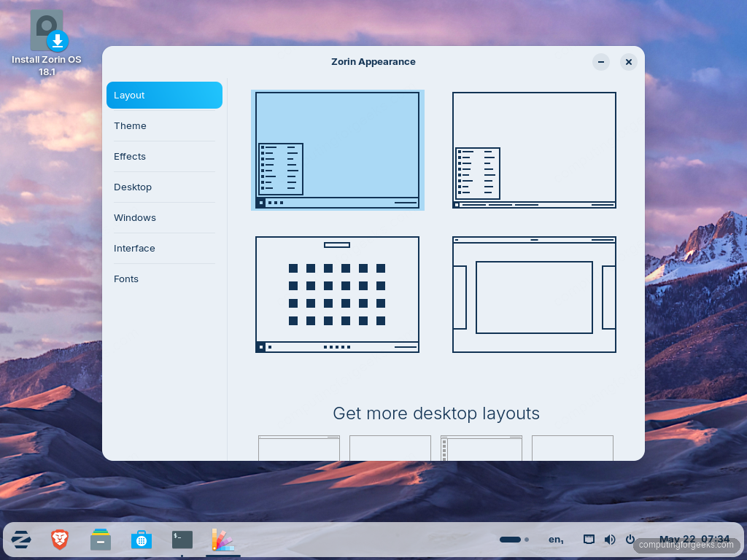Click the workspace switcher indicator
Image resolution: width=747 pixels, height=560 pixels.
coord(514,540)
